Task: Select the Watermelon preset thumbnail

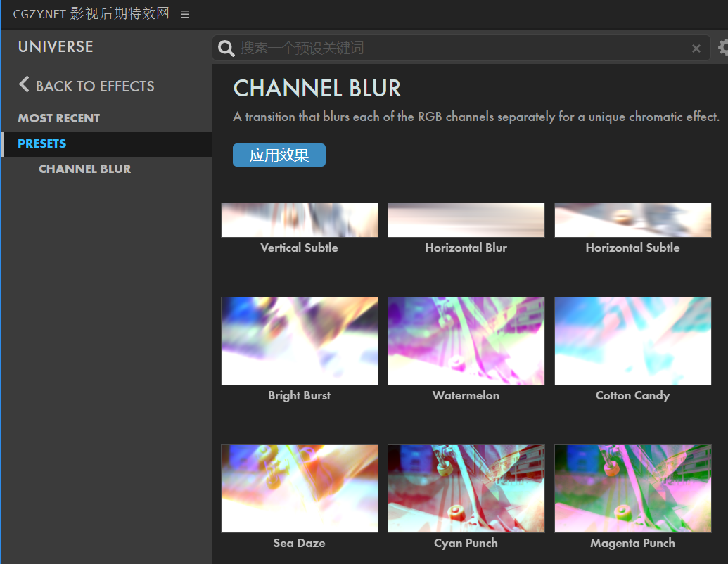Action: 466,341
